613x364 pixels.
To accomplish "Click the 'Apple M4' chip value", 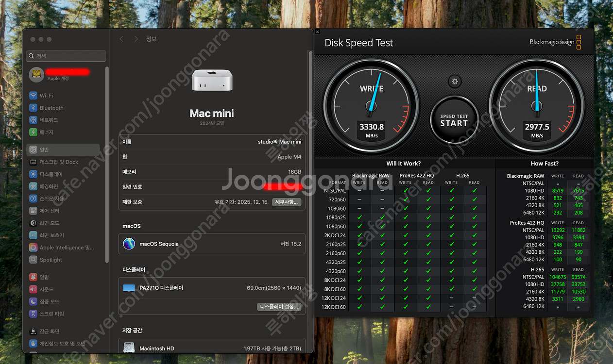I will [x=289, y=157].
